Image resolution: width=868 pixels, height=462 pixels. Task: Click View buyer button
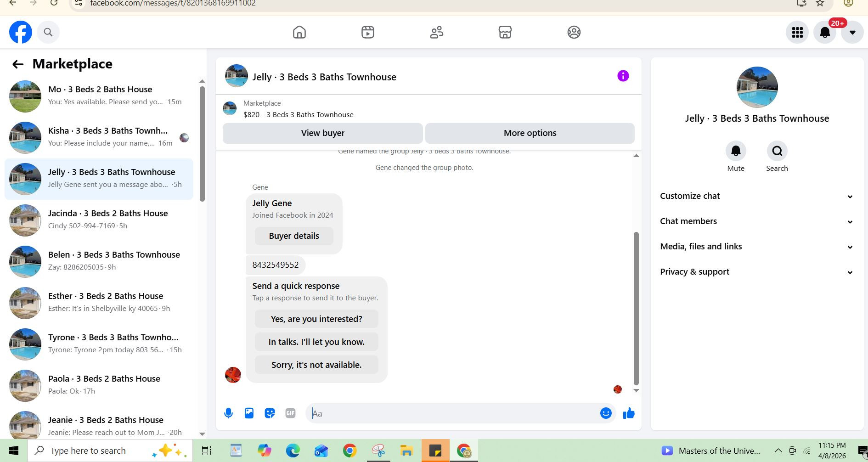tap(322, 133)
